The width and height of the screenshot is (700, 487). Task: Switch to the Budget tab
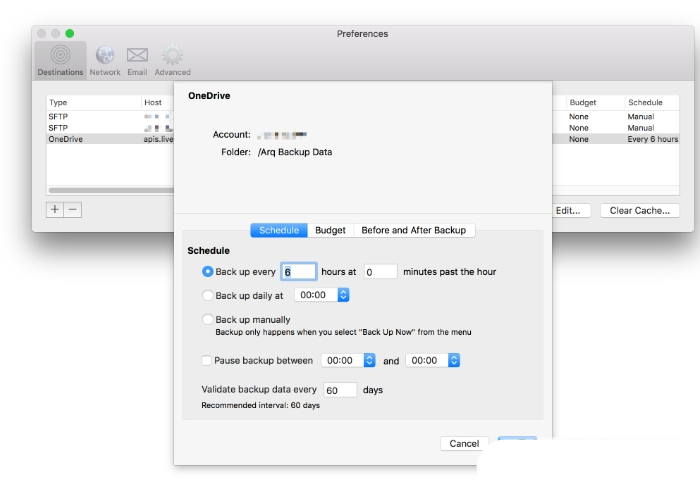point(330,230)
